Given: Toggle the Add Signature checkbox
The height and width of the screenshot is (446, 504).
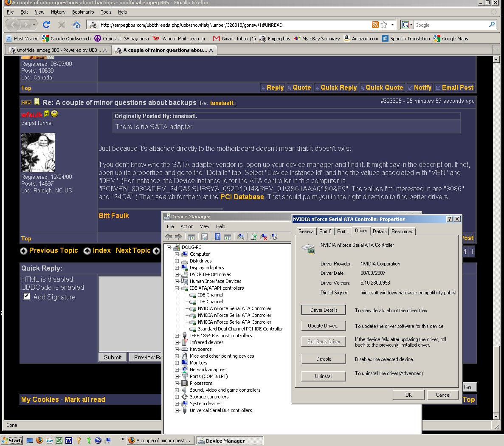Looking at the screenshot, I should coord(26,296).
